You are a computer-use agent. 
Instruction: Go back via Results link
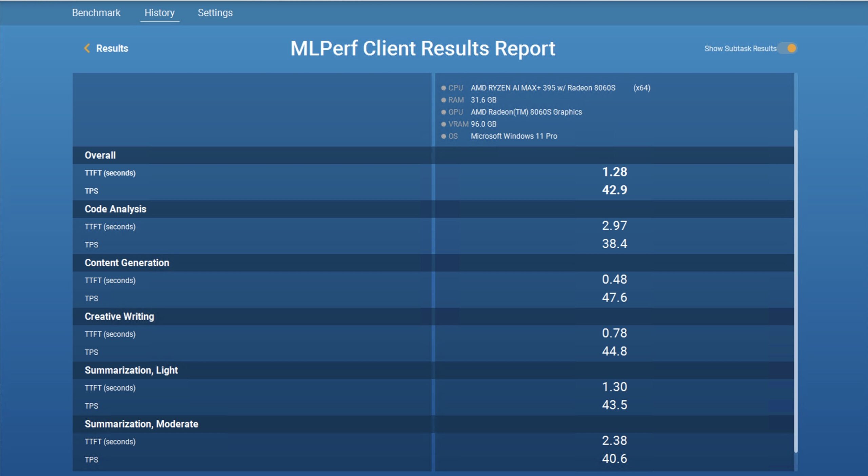pyautogui.click(x=112, y=48)
